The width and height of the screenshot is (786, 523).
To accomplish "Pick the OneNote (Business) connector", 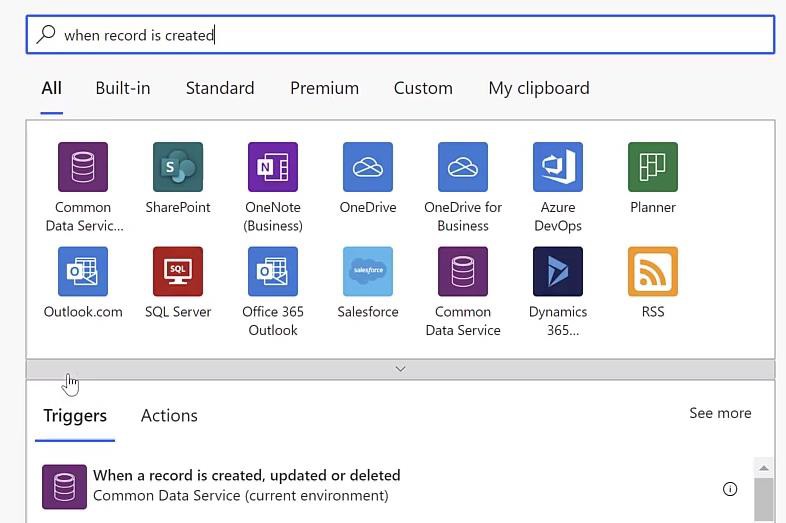I will click(273, 166).
